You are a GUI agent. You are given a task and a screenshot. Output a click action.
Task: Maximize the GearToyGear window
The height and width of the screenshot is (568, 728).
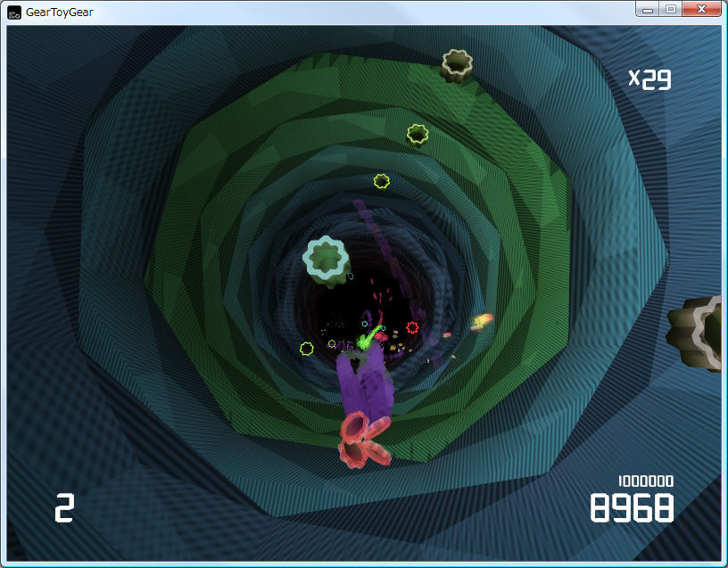(671, 9)
